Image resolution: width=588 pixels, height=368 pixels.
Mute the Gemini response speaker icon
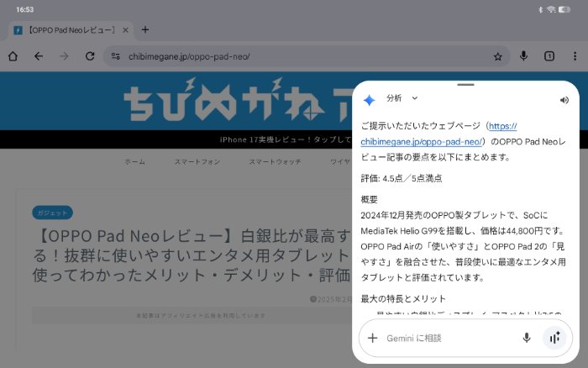tap(564, 100)
